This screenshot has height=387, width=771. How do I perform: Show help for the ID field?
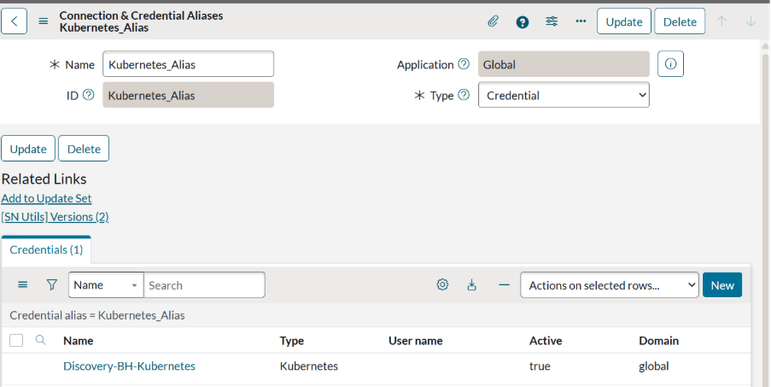[x=89, y=94]
